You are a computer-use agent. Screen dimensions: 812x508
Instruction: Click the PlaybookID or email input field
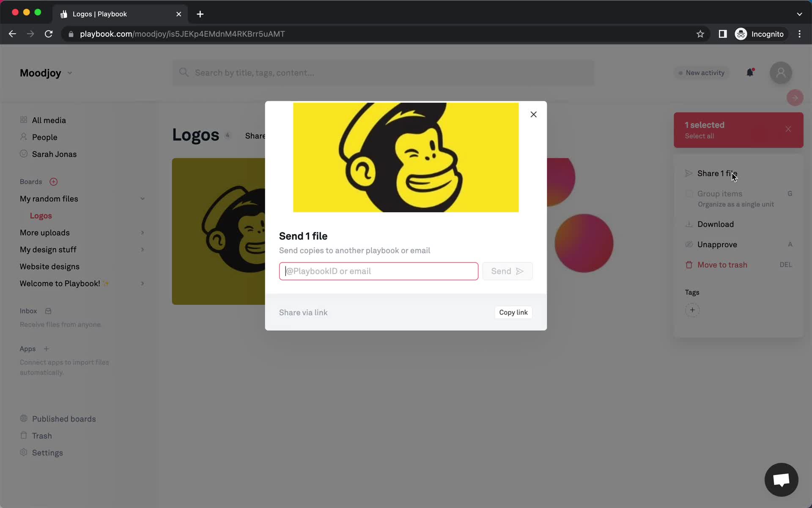(379, 271)
